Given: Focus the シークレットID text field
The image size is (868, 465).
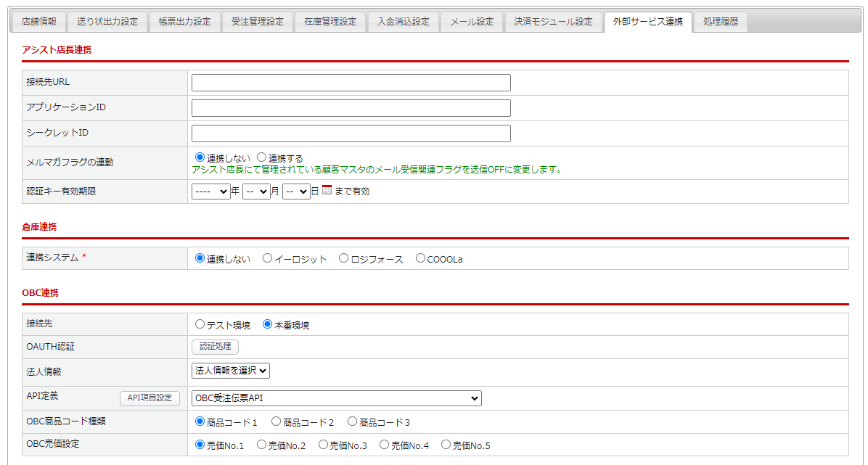Looking at the screenshot, I should point(351,133).
